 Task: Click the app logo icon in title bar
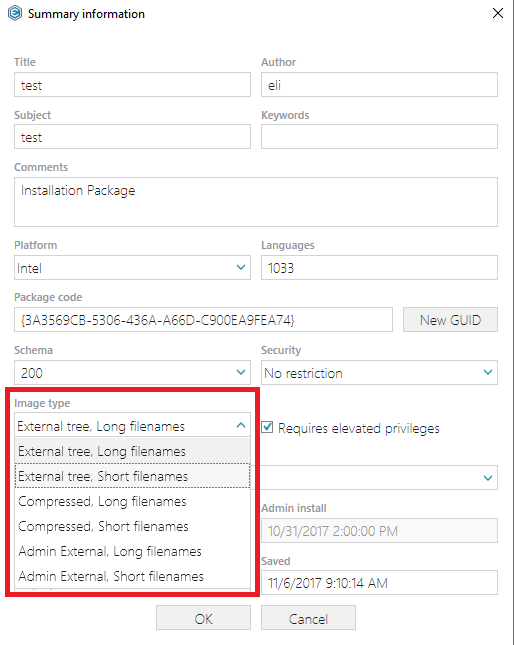pos(15,13)
